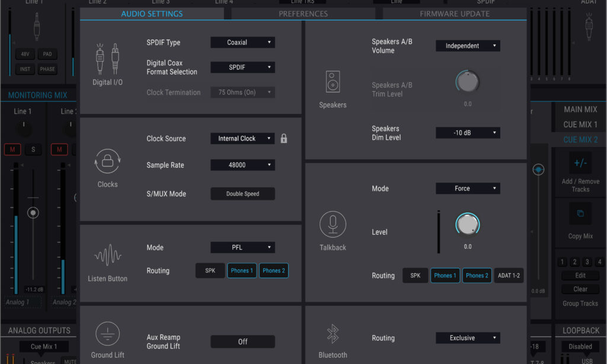Toggle SPK in Talkback routing

416,276
